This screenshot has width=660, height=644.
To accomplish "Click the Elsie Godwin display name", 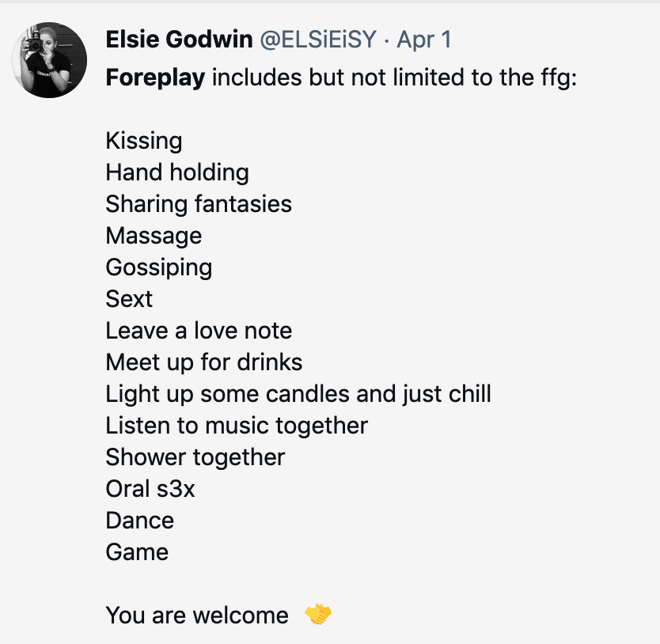I will pyautogui.click(x=179, y=40).
